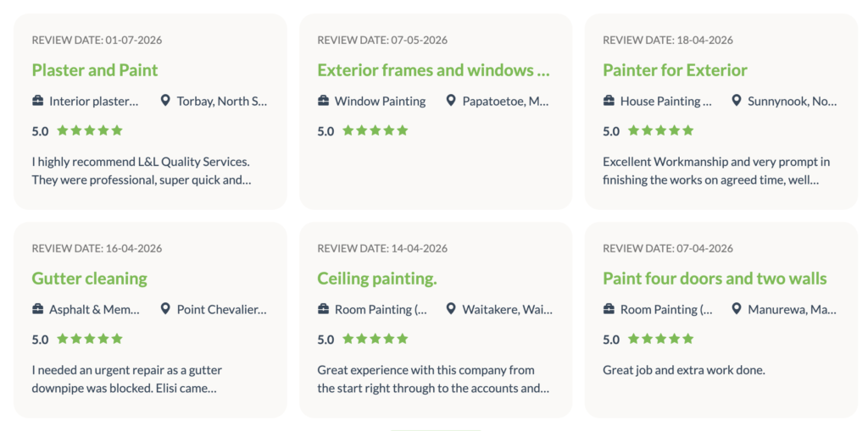868x431 pixels.
Task: Click review text starting Great experience with this company
Action: 433,379
